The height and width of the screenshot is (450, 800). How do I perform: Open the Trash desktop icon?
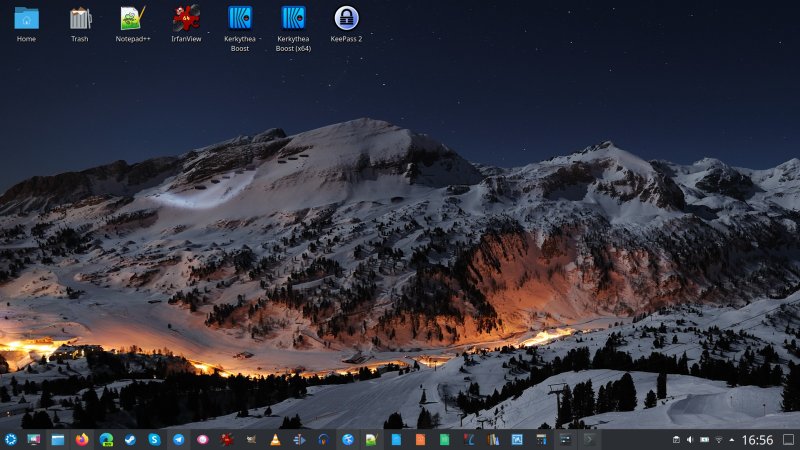(x=80, y=18)
